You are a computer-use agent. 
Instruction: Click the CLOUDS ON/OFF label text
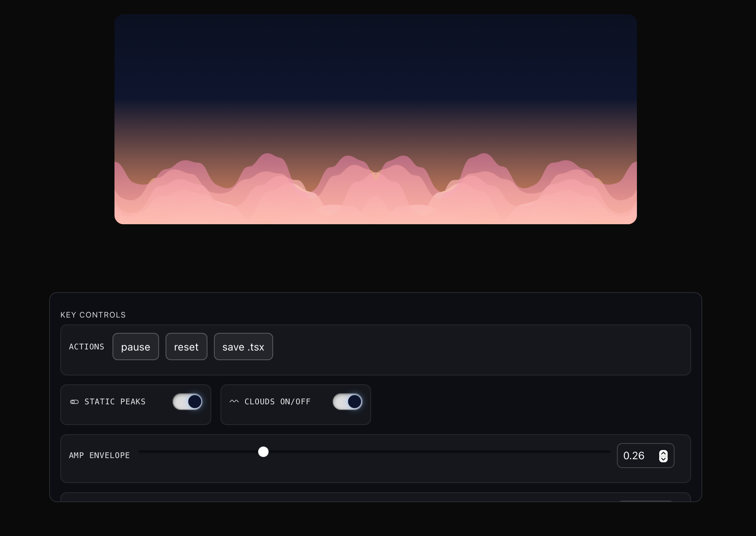pos(277,402)
